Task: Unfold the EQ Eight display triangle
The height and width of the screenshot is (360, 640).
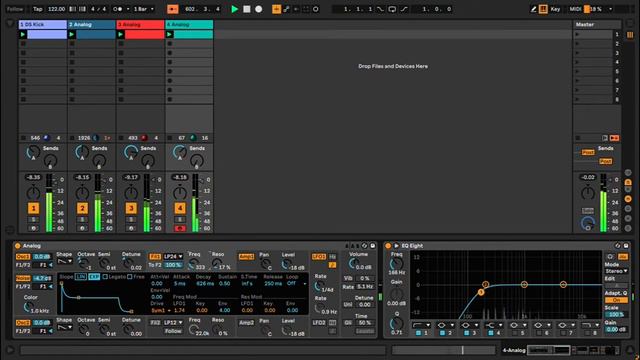Action: click(x=396, y=246)
